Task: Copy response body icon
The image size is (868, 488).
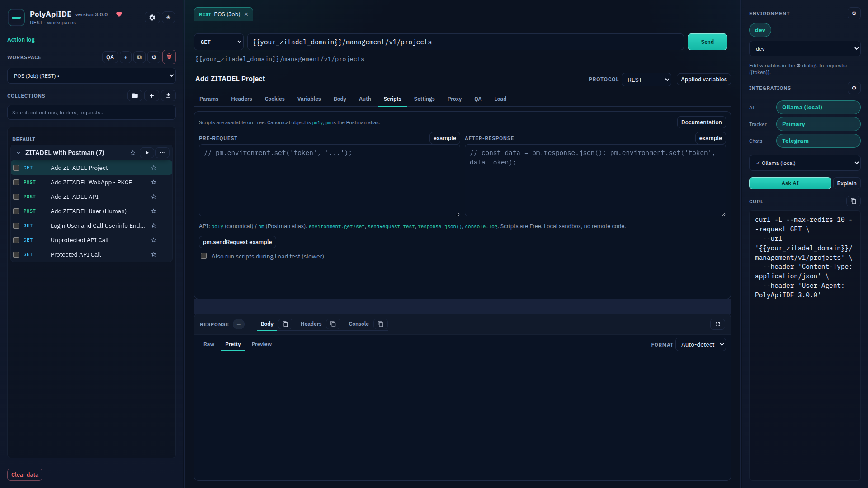Action: pos(285,324)
